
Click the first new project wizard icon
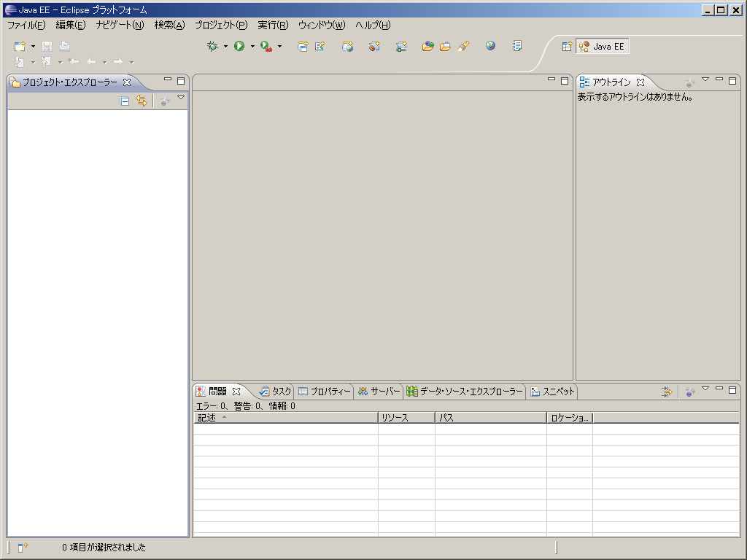[x=303, y=46]
